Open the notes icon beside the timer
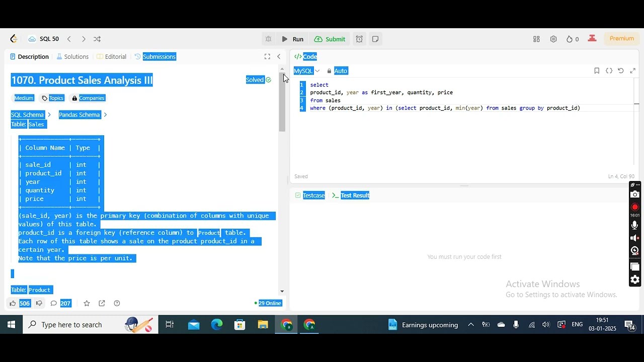Screen dimensions: 644x362 [375, 39]
